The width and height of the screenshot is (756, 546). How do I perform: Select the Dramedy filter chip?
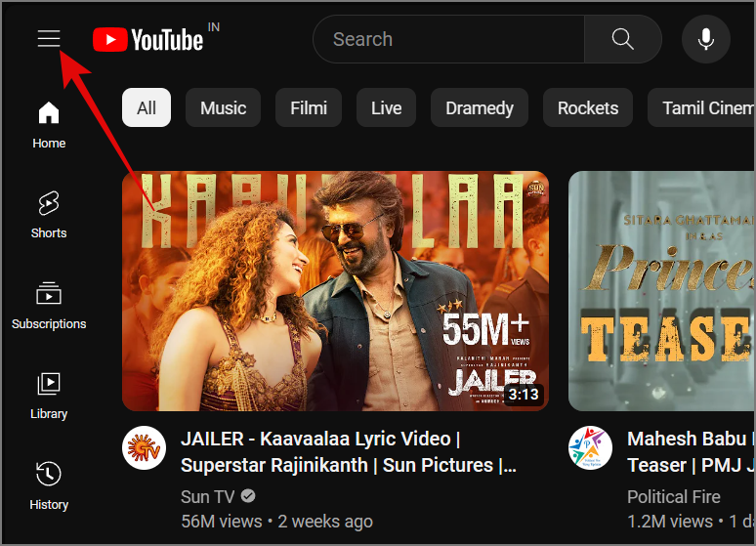tap(480, 107)
